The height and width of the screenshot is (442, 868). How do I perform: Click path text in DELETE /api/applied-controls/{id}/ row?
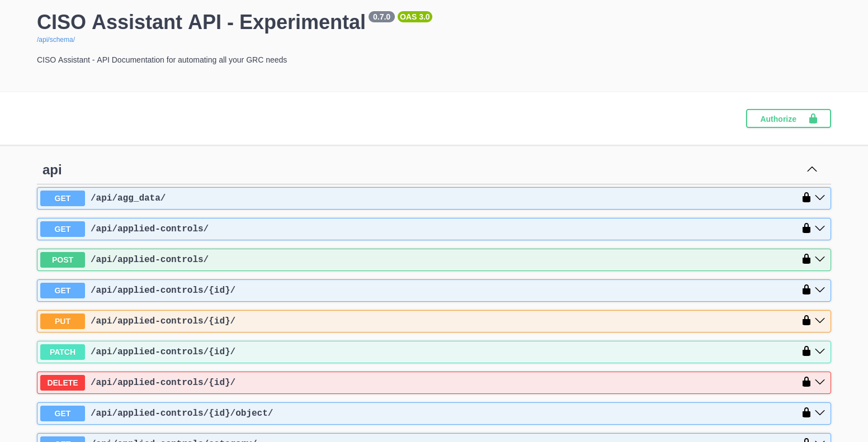coord(163,383)
